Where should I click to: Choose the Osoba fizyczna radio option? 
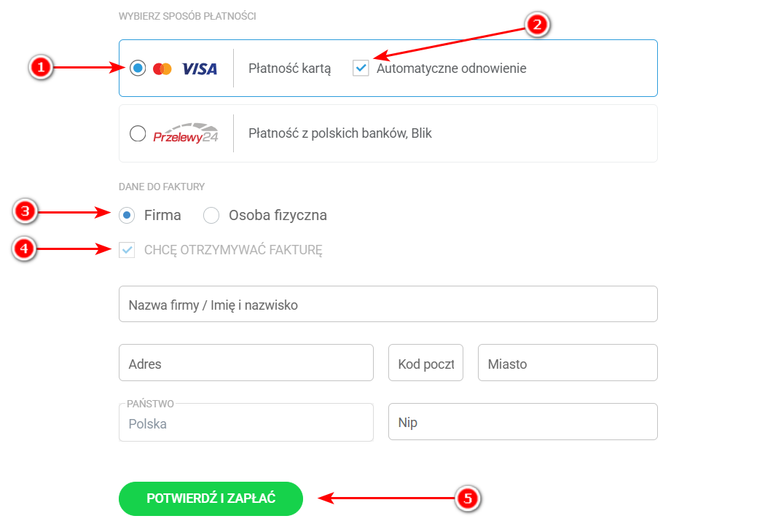(211, 215)
